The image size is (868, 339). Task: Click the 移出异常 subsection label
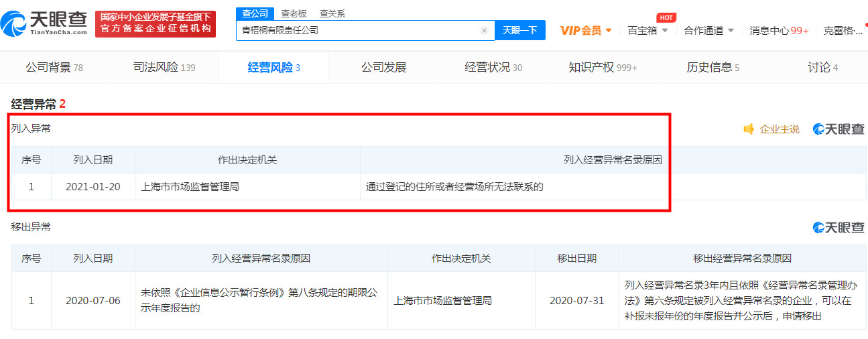coord(31,226)
